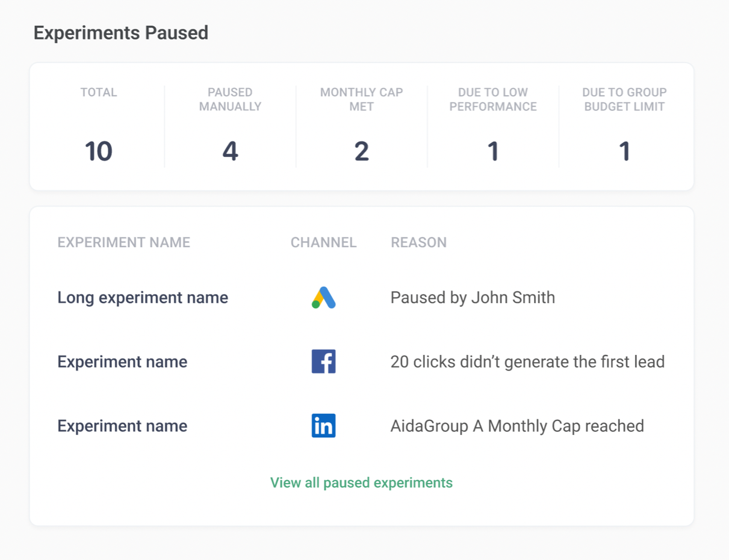Select experiment name in the Facebook row
729x560 pixels.
pyautogui.click(x=122, y=362)
